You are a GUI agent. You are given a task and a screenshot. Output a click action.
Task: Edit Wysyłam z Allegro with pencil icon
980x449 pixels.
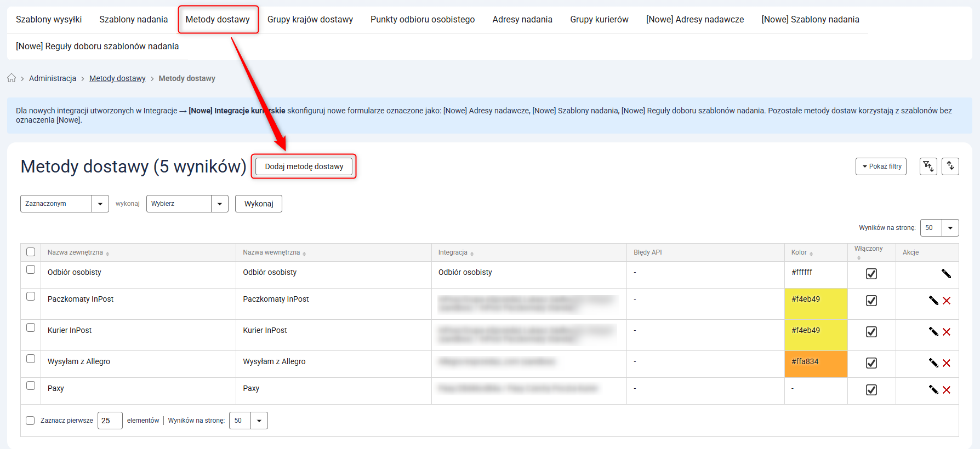[933, 363]
